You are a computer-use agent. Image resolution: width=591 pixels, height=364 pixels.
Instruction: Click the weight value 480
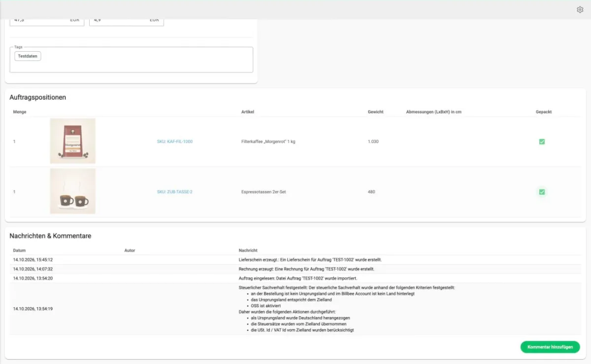[371, 192]
